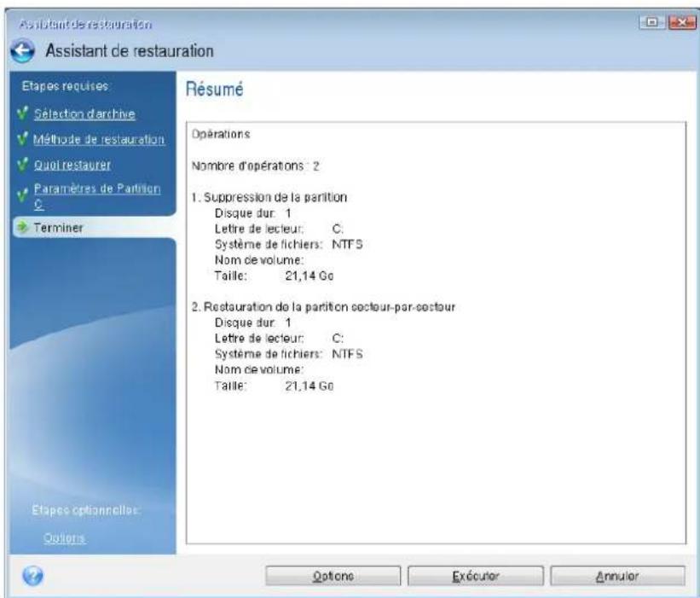700x598 pixels.
Task: Click 'Etapes requises' sidebar heading
Action: [65, 86]
